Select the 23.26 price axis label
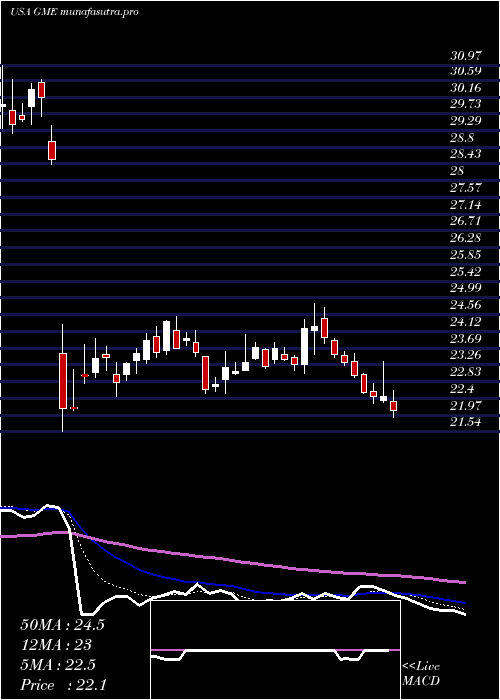 466,355
